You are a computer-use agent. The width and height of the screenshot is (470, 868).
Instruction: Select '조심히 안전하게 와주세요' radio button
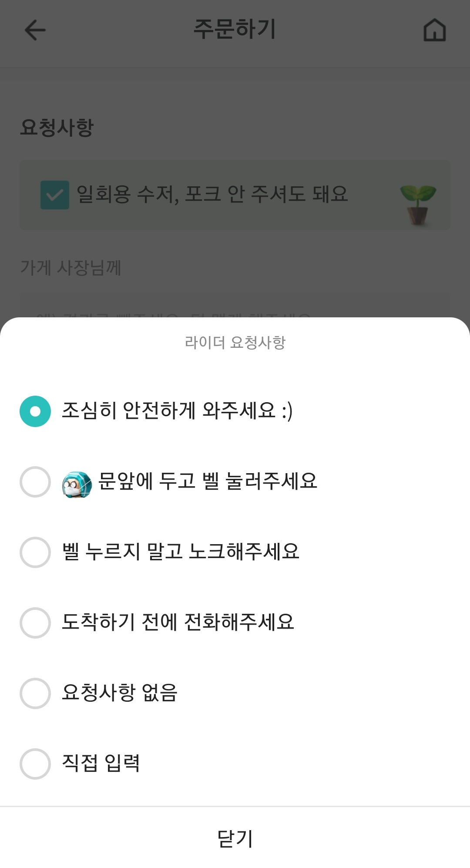point(35,411)
